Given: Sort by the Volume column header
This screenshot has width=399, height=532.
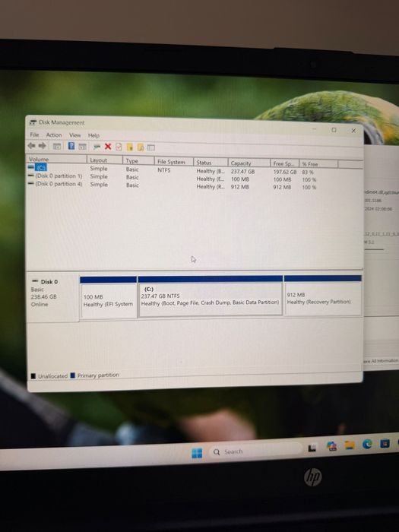Looking at the screenshot, I should (57, 159).
